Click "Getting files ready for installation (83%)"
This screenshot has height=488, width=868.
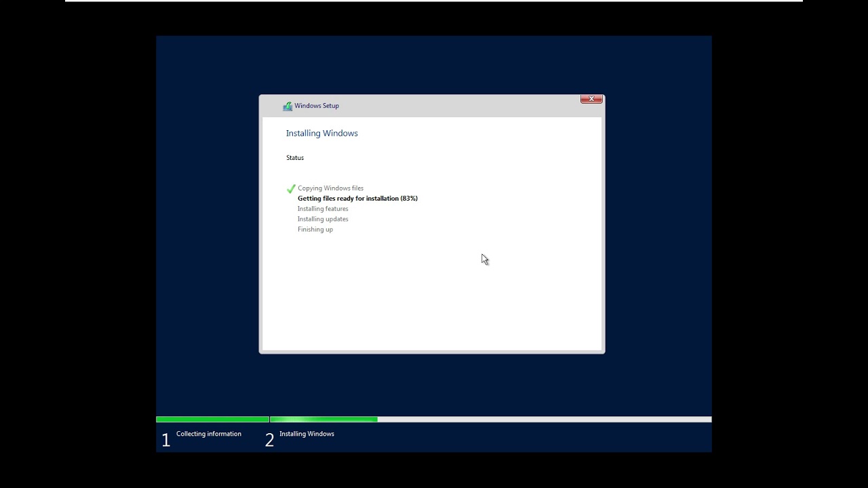(x=357, y=199)
